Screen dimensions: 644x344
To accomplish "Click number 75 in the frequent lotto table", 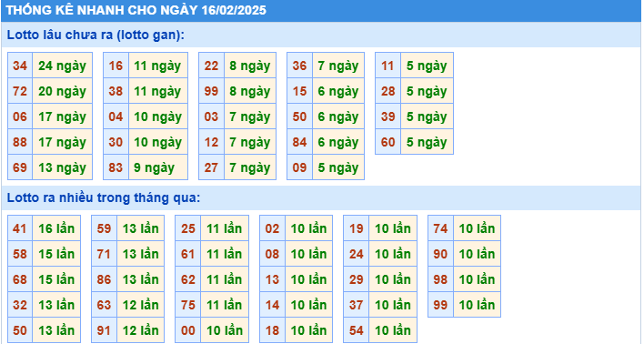I will pos(187,305).
